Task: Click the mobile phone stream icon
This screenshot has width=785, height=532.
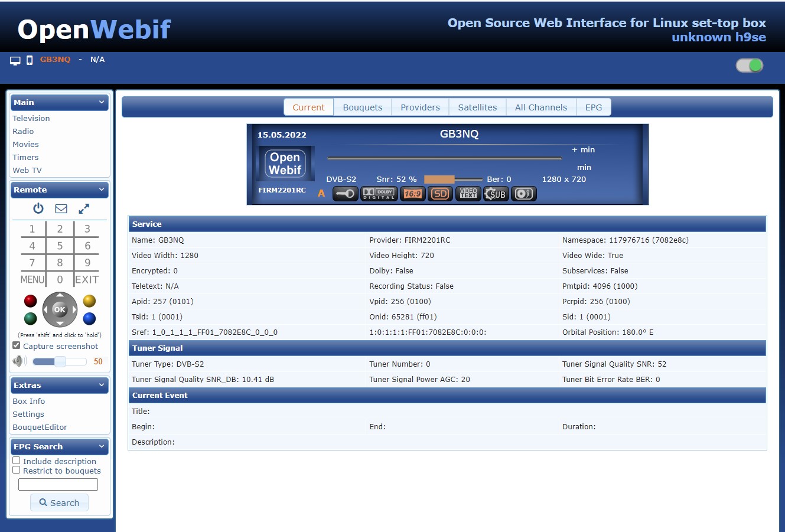Action: coord(30,60)
